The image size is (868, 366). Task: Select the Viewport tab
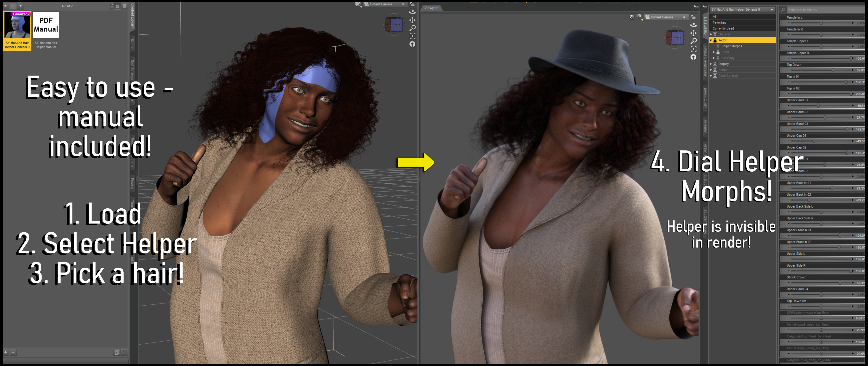(x=431, y=8)
